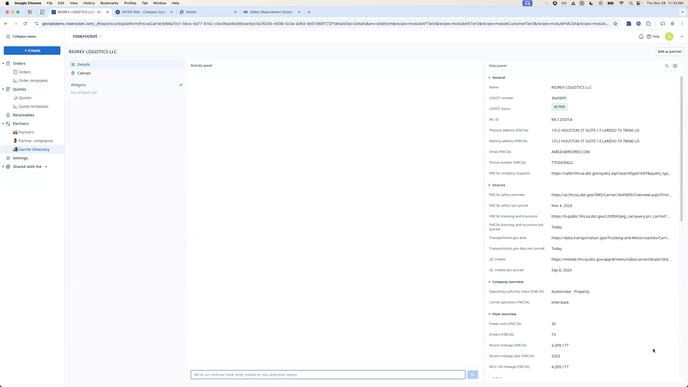Open Shared with me dropdown chevron
The width and height of the screenshot is (688, 387).
pos(46,167)
